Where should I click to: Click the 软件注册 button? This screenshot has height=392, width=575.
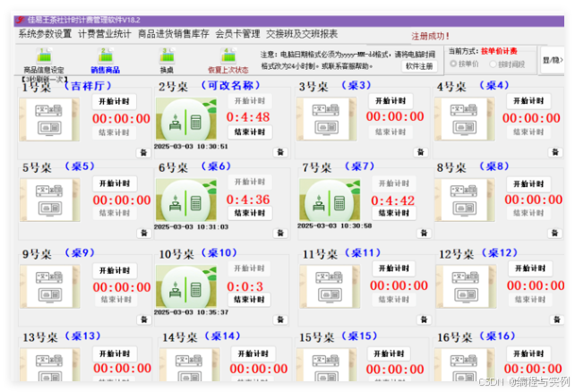pos(419,66)
